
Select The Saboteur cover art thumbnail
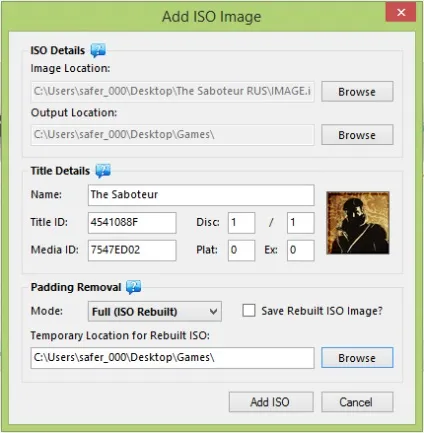(358, 223)
